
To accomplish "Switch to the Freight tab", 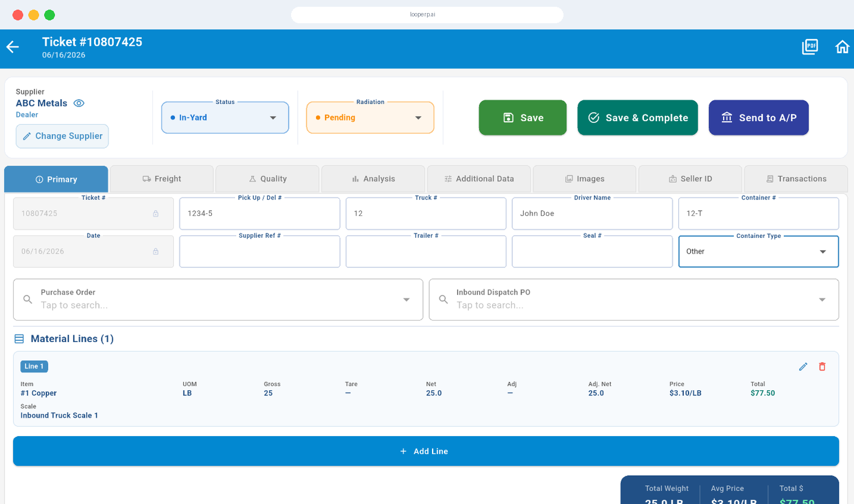I will click(162, 179).
